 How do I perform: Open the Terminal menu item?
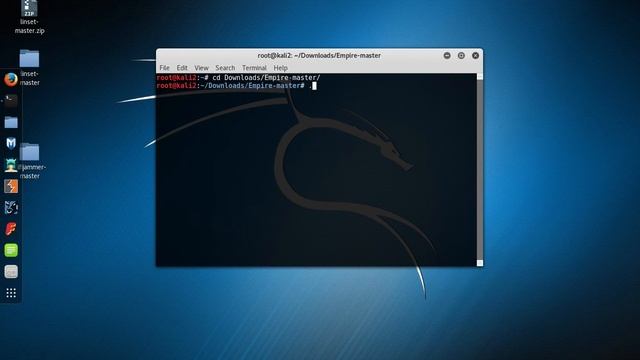point(254,68)
